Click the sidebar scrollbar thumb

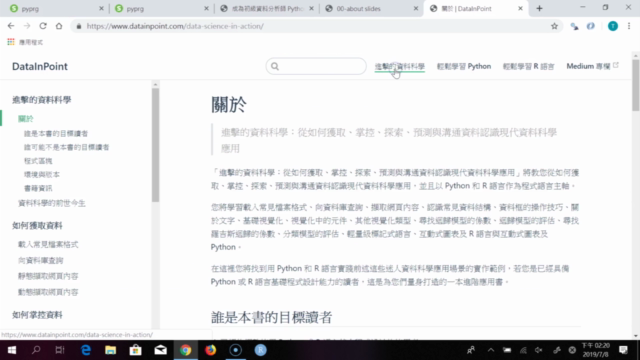click(x=155, y=145)
